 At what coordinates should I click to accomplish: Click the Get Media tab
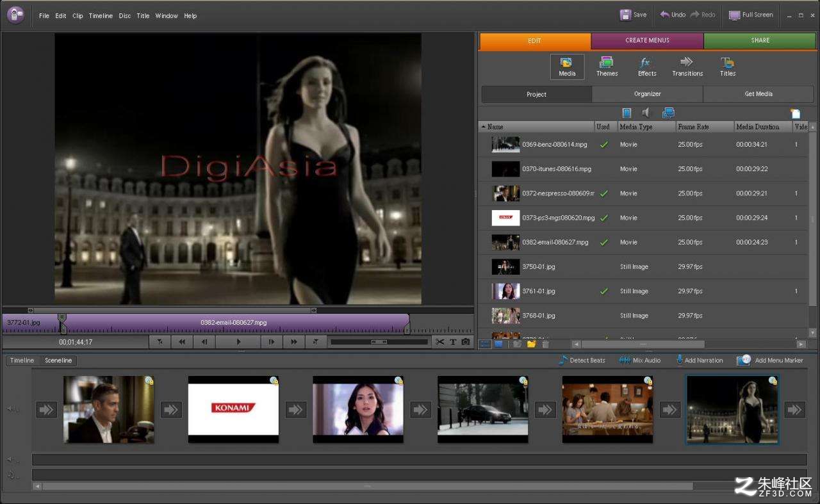758,94
